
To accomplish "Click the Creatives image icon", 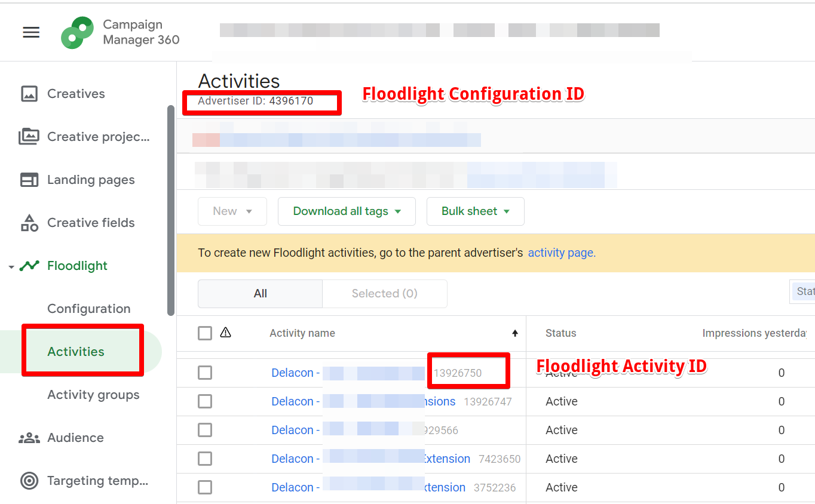I will 29,94.
